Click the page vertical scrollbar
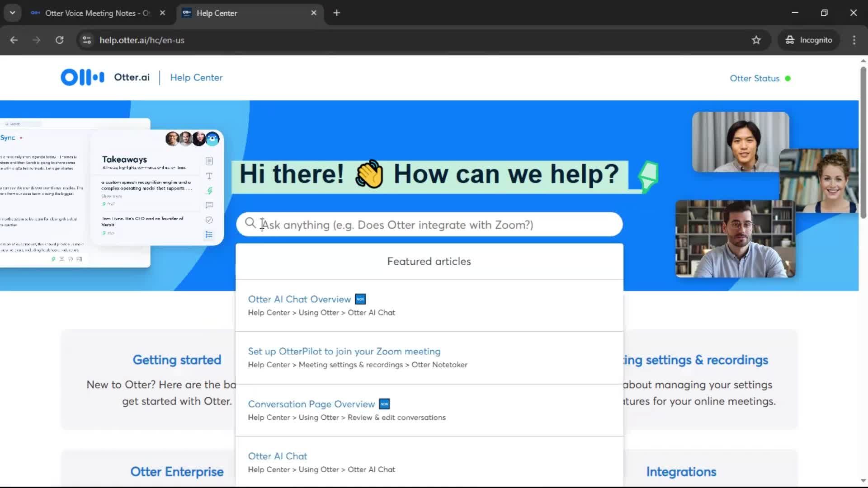 (863, 143)
